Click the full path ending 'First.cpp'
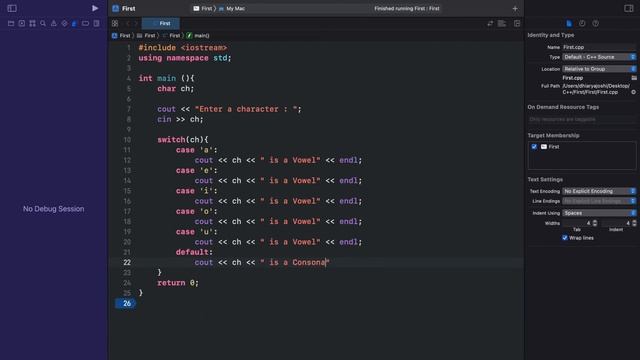This screenshot has height=360, width=640. coord(596,89)
